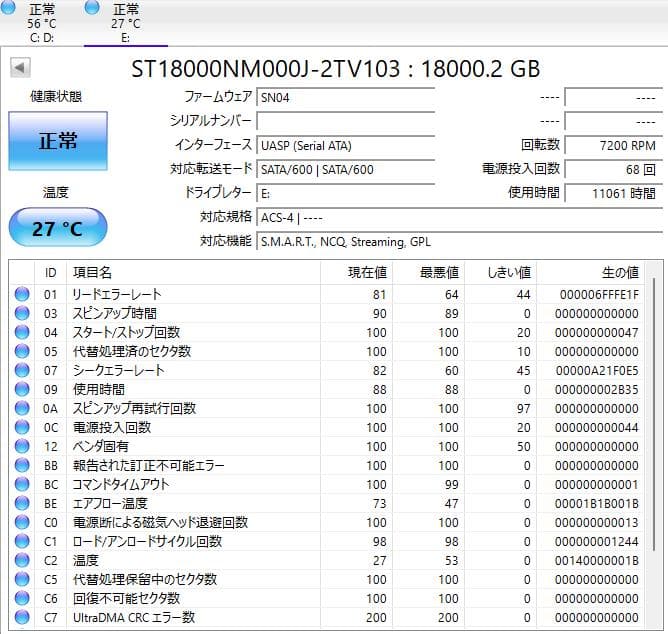668x634 pixels.
Task: Click raw value 00000A21F0E5
Action: pyautogui.click(x=597, y=370)
